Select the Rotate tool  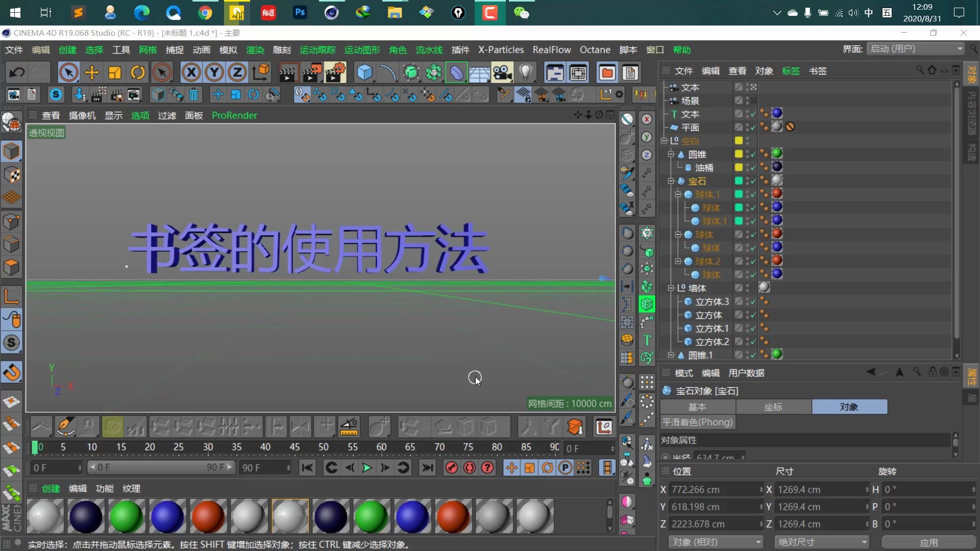pyautogui.click(x=138, y=72)
